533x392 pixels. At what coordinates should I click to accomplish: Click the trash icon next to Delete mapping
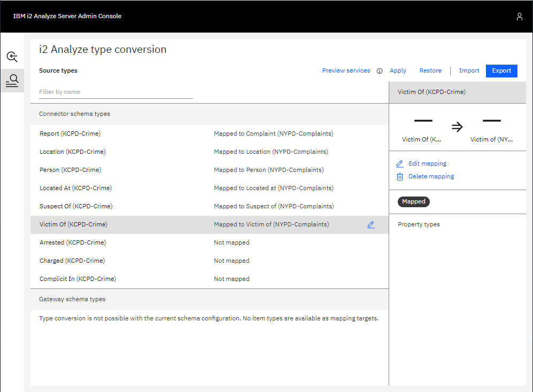(399, 176)
